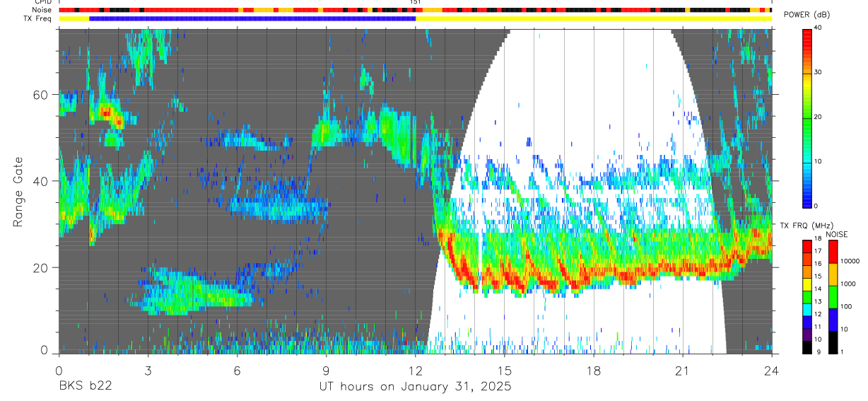Click the green middle of POWER colorbar

[x=807, y=117]
